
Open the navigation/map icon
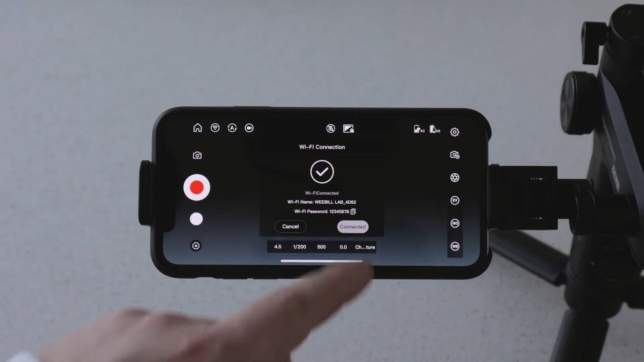232,128
